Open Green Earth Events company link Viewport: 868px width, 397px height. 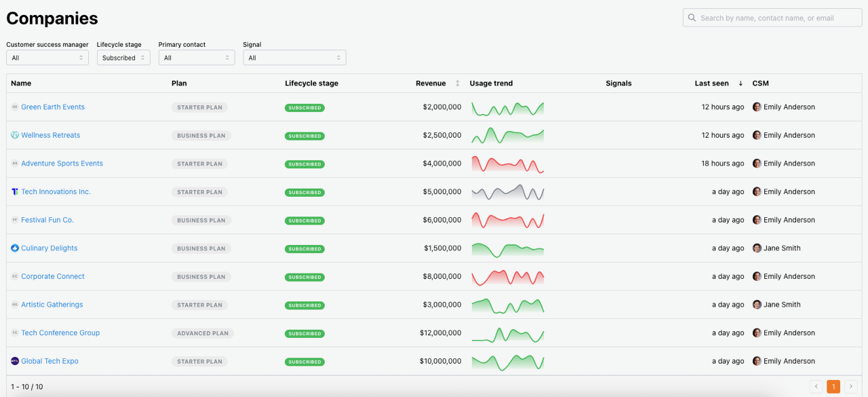coord(53,107)
